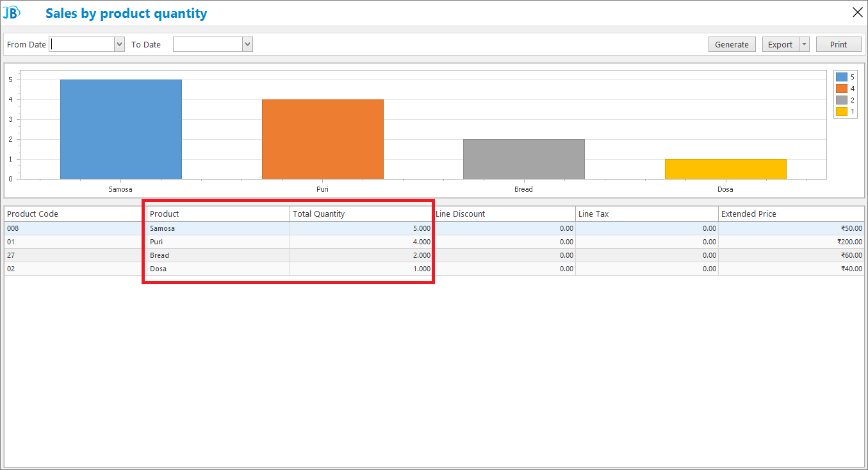Open the From Date dropdown calendar
The image size is (868, 470).
click(119, 44)
